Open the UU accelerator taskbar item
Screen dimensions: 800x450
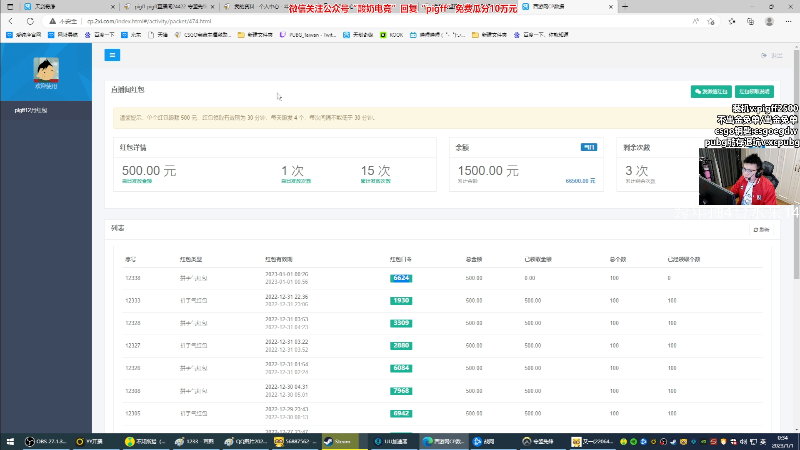click(392, 441)
